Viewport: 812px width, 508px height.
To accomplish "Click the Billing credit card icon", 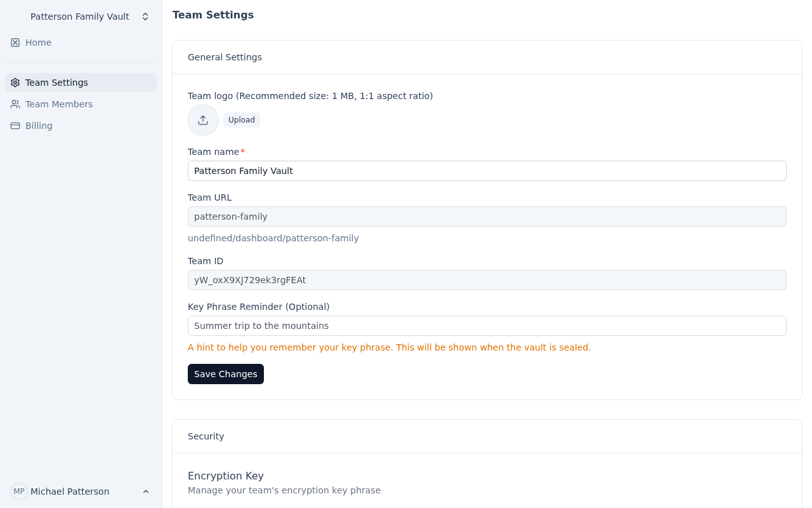I will point(15,126).
